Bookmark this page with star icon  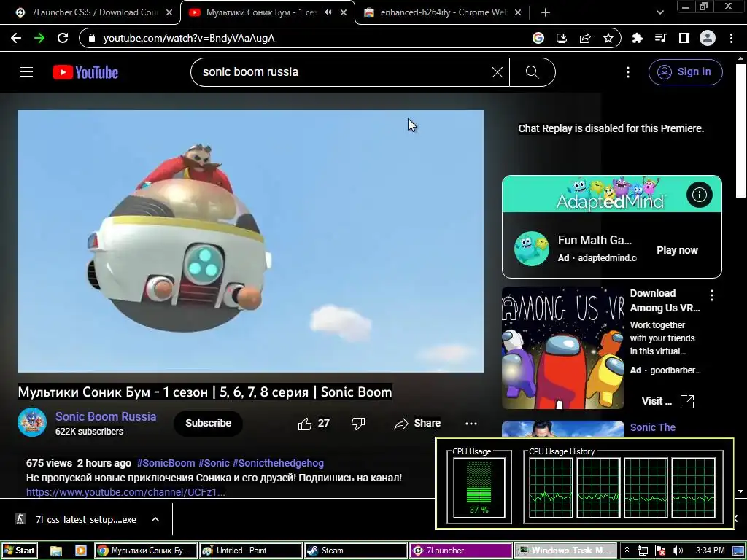(x=608, y=38)
